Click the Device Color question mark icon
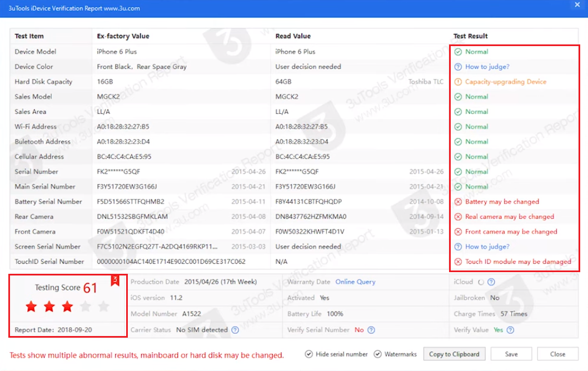Screen dimensions: 588x371 (x=458, y=67)
